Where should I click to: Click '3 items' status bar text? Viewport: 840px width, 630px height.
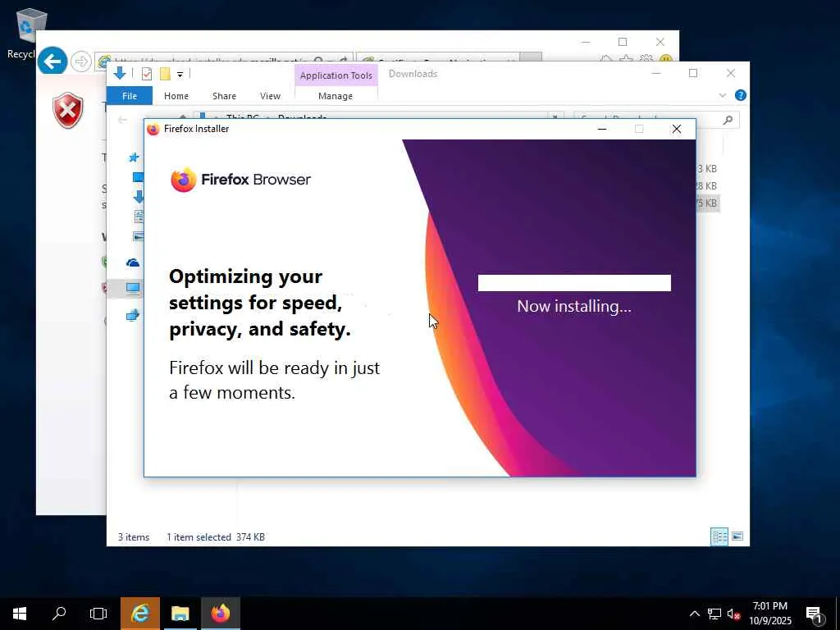pyautogui.click(x=134, y=536)
